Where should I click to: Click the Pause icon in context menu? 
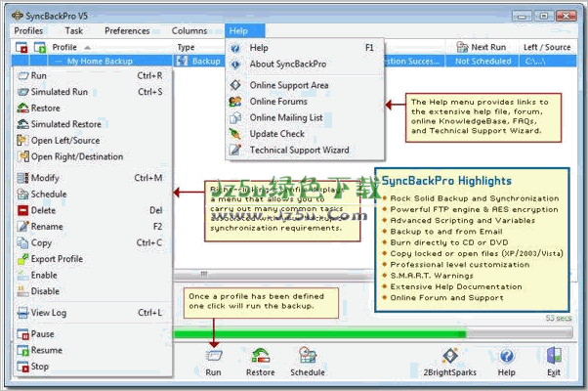22,334
